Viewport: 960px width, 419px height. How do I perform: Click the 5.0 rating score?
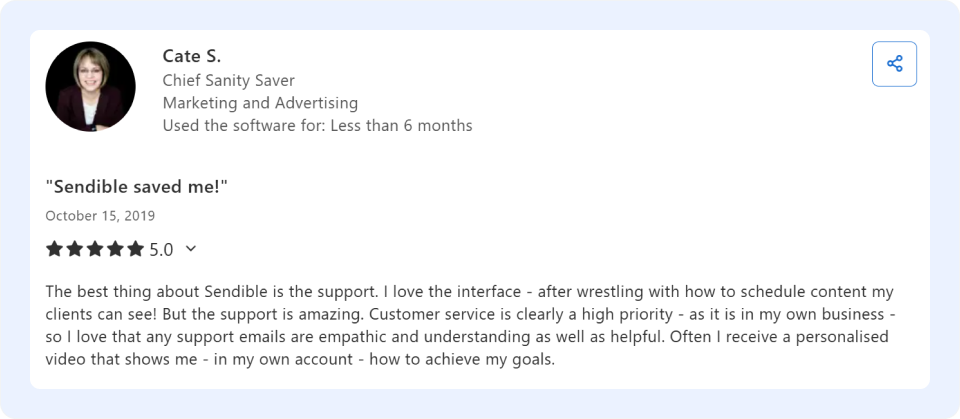click(162, 249)
